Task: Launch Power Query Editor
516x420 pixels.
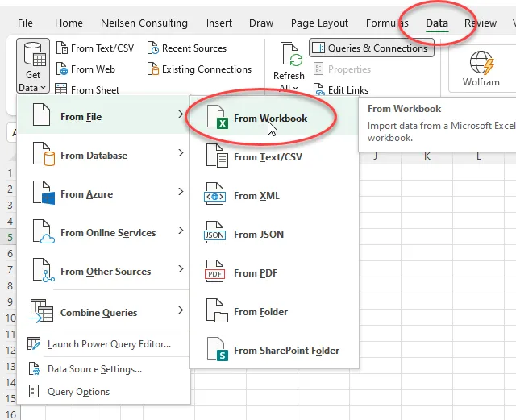Action: pos(104,344)
